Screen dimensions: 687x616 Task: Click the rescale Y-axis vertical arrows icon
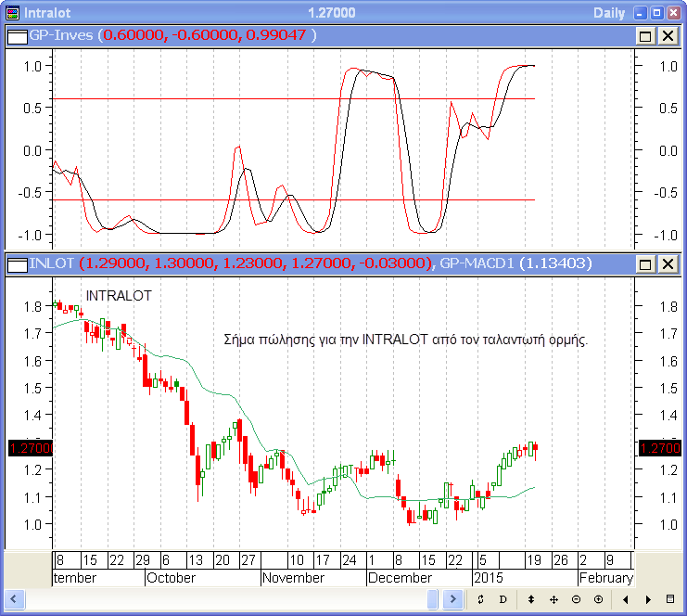pyautogui.click(x=531, y=599)
